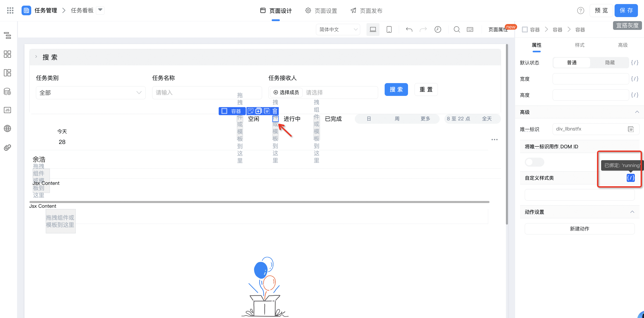The height and width of the screenshot is (318, 644).
Task: Click the save-as-template icon on container toolbar
Action: point(267,111)
